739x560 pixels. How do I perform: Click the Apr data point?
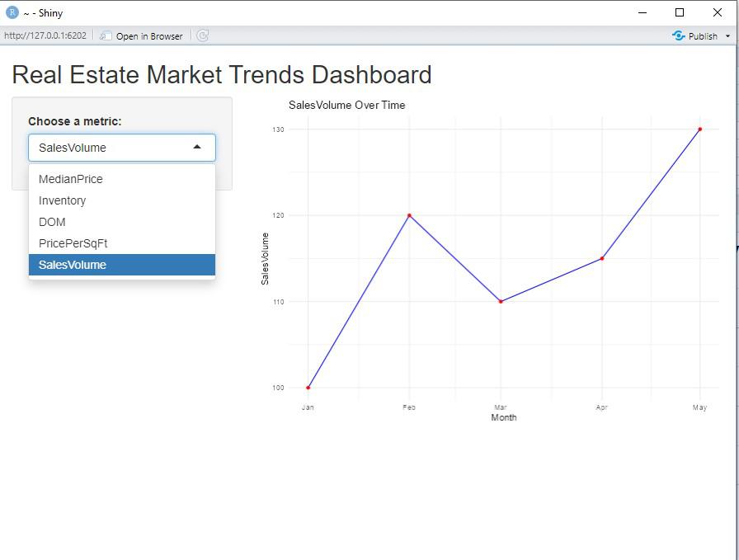pos(602,258)
